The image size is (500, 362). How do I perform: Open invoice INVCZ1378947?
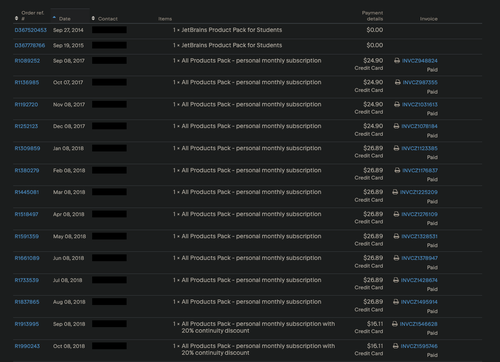point(419,258)
